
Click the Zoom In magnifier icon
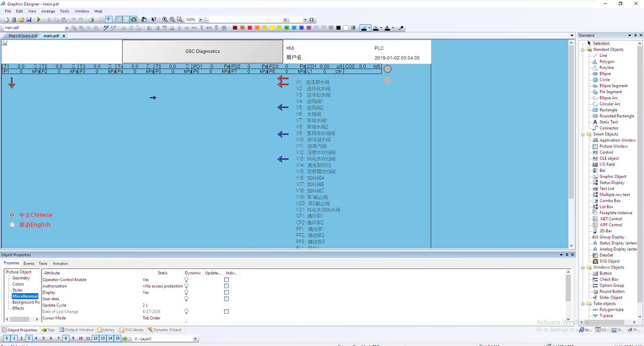tap(165, 20)
